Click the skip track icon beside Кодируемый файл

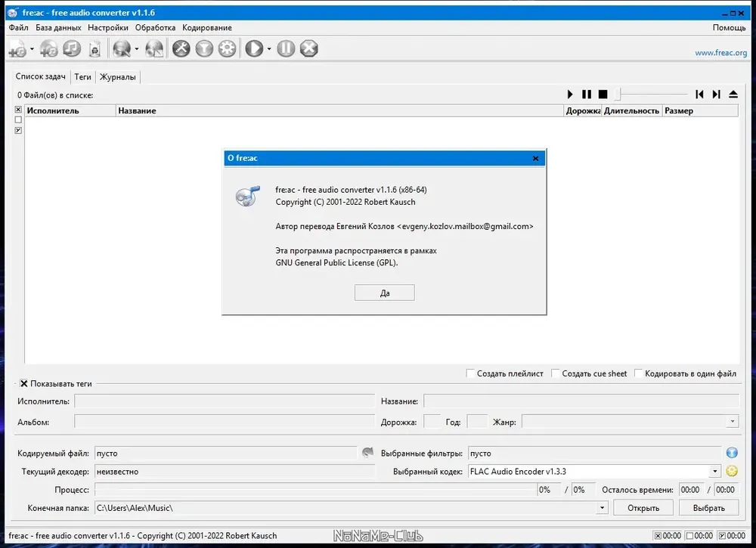coord(367,452)
